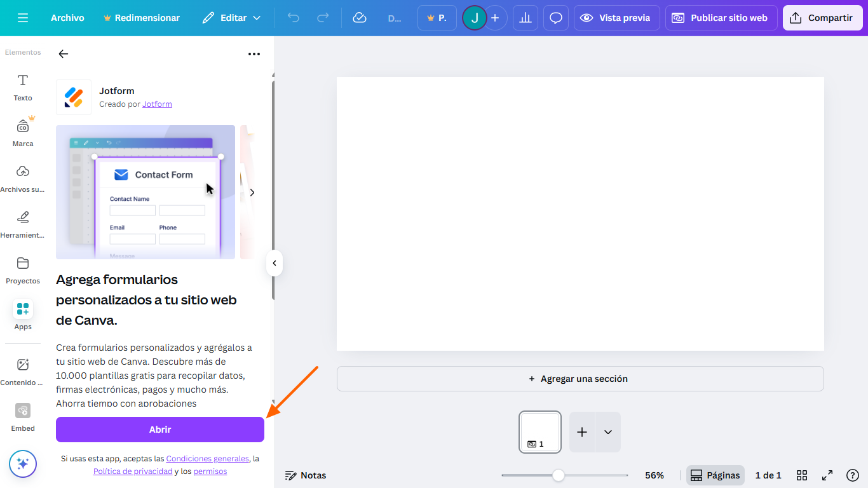Open the J user avatar
This screenshot has height=488, width=868.
pyautogui.click(x=474, y=18)
